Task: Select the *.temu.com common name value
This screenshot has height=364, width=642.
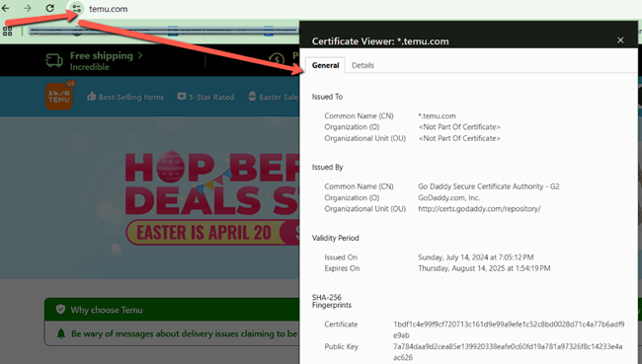Action: coord(437,116)
